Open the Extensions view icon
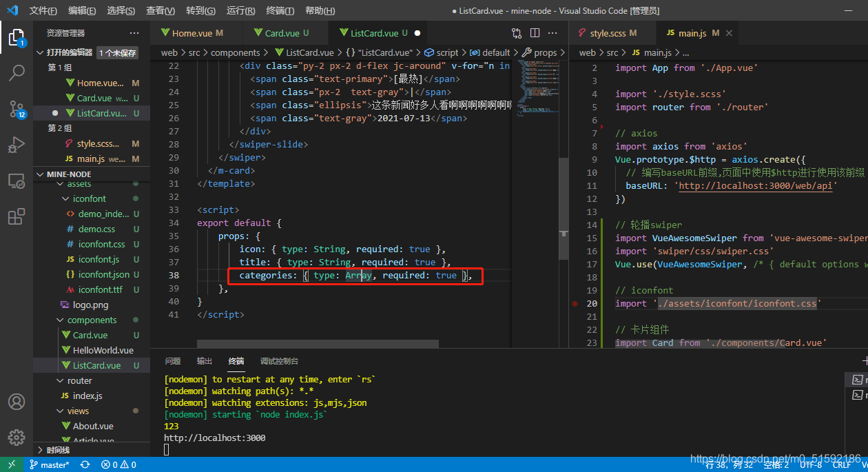The image size is (868, 472). (x=17, y=216)
